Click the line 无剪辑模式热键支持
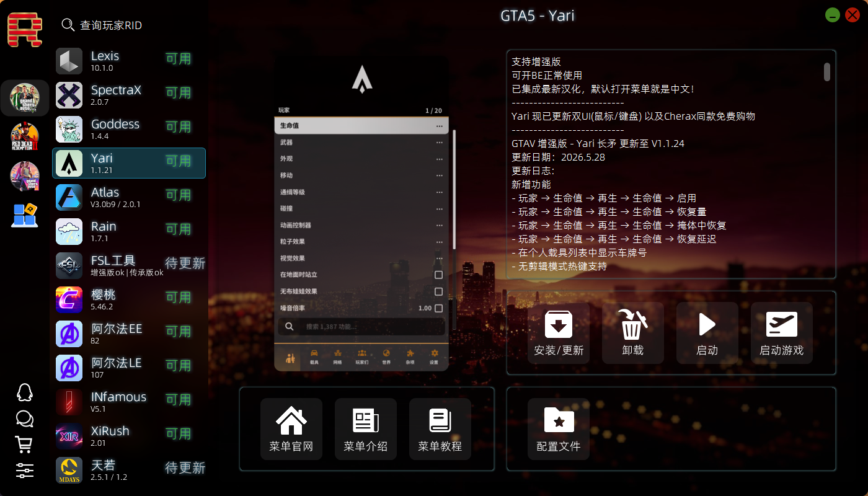 (559, 267)
